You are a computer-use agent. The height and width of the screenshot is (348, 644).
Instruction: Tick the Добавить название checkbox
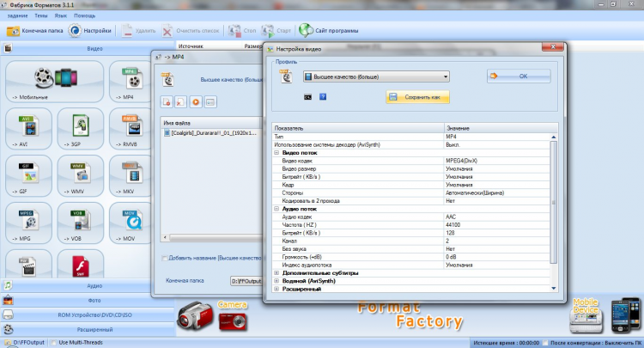point(165,258)
